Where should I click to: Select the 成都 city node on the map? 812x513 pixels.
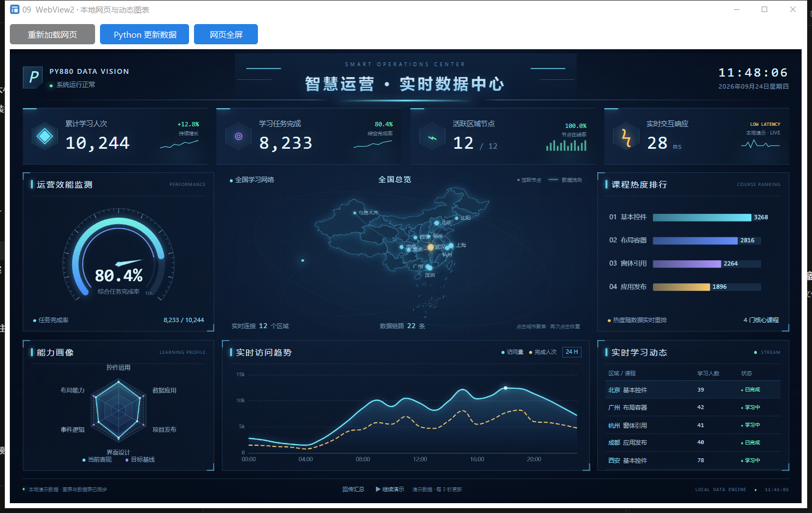[x=402, y=247]
